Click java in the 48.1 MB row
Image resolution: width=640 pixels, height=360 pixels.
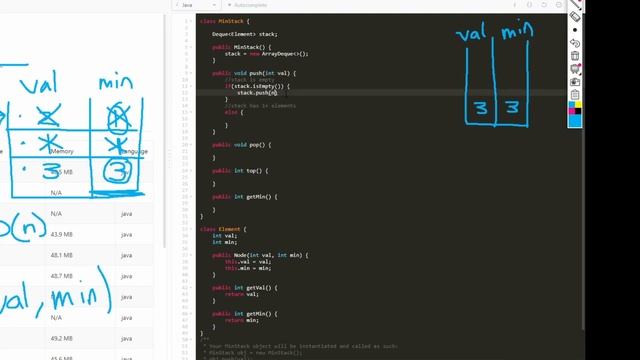127,255
